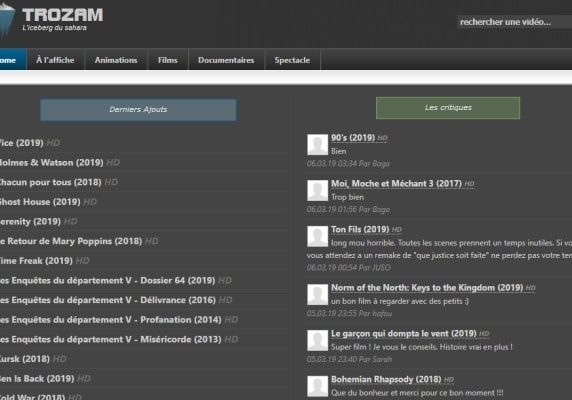Focus the 'rechercher une vidéo' search field

pyautogui.click(x=514, y=22)
